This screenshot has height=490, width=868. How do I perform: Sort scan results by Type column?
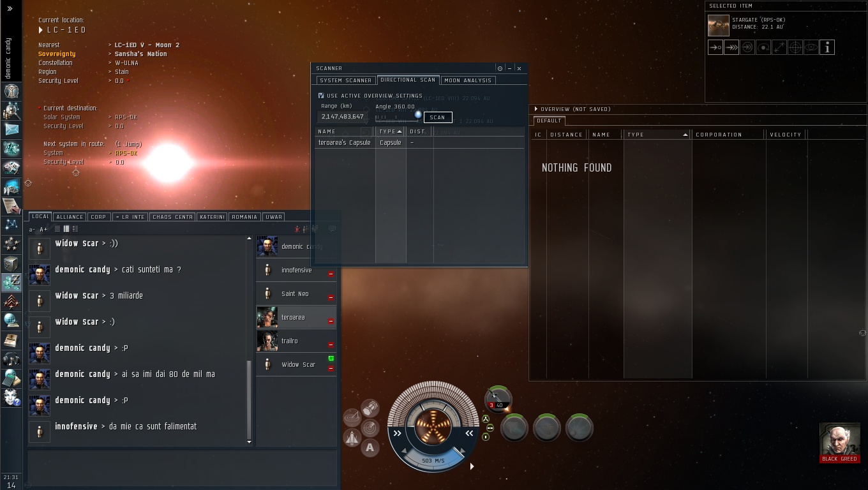pyautogui.click(x=391, y=131)
